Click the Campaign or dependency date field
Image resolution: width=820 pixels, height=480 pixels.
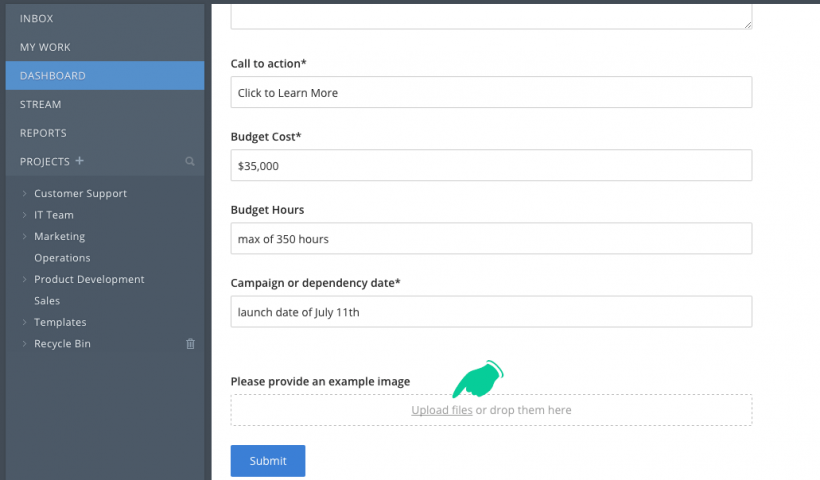pos(491,312)
